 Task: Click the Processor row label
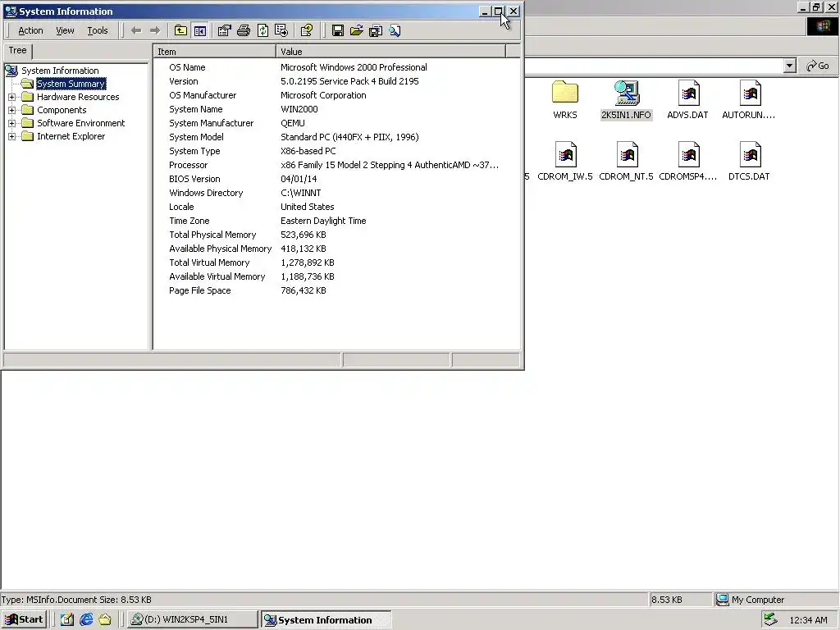[x=188, y=165]
